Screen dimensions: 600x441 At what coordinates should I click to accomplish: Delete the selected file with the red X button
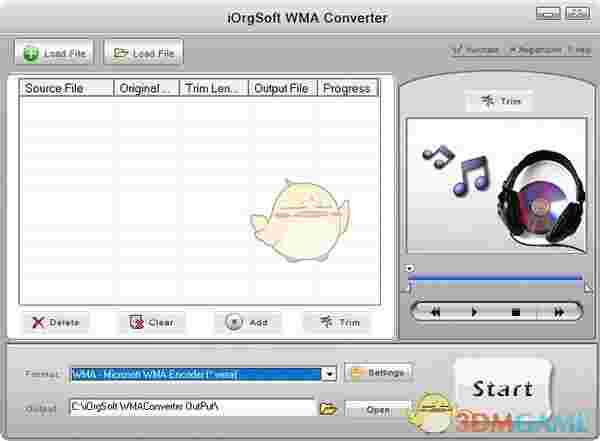56,322
